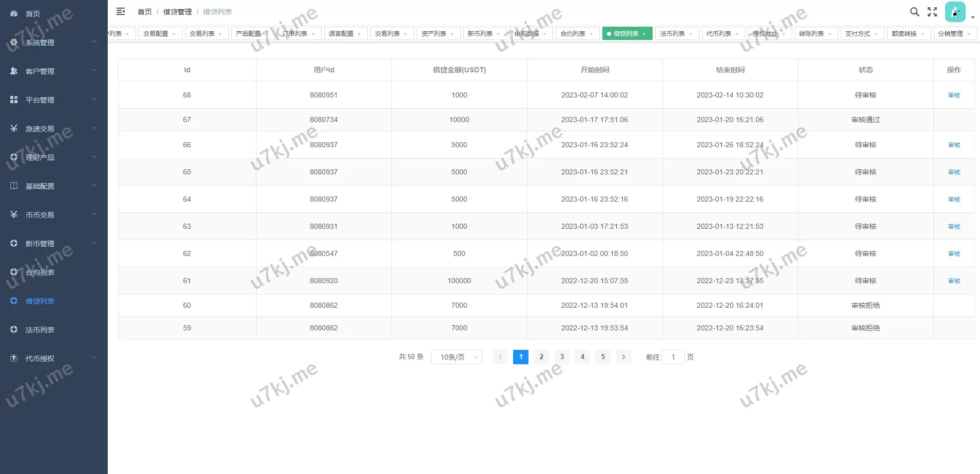Open the search icon in header

tap(914, 12)
